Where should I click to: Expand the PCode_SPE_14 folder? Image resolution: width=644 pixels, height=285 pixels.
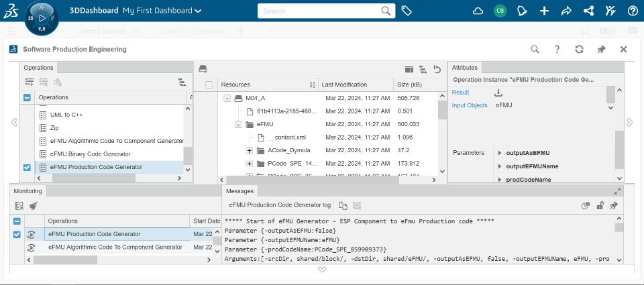[250, 164]
